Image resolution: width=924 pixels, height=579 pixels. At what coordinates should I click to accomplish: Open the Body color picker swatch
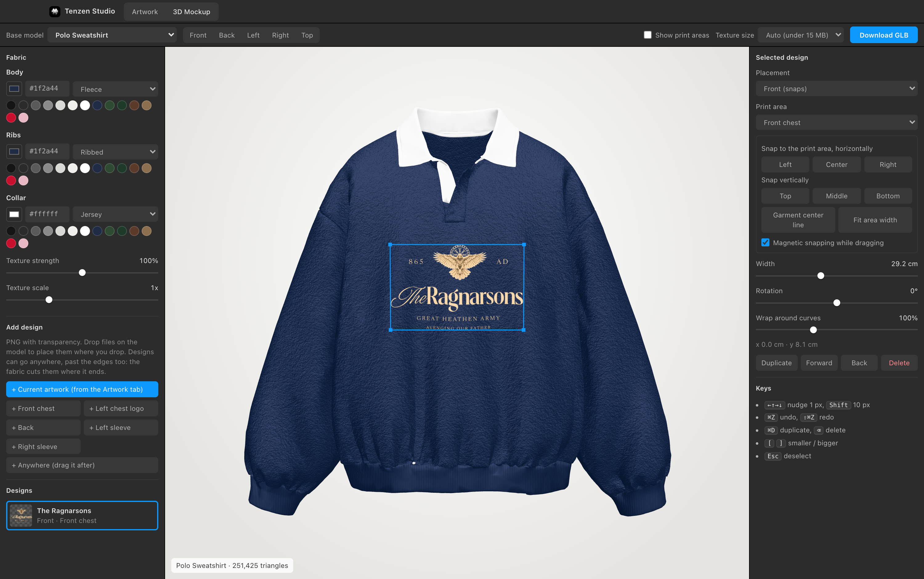14,88
